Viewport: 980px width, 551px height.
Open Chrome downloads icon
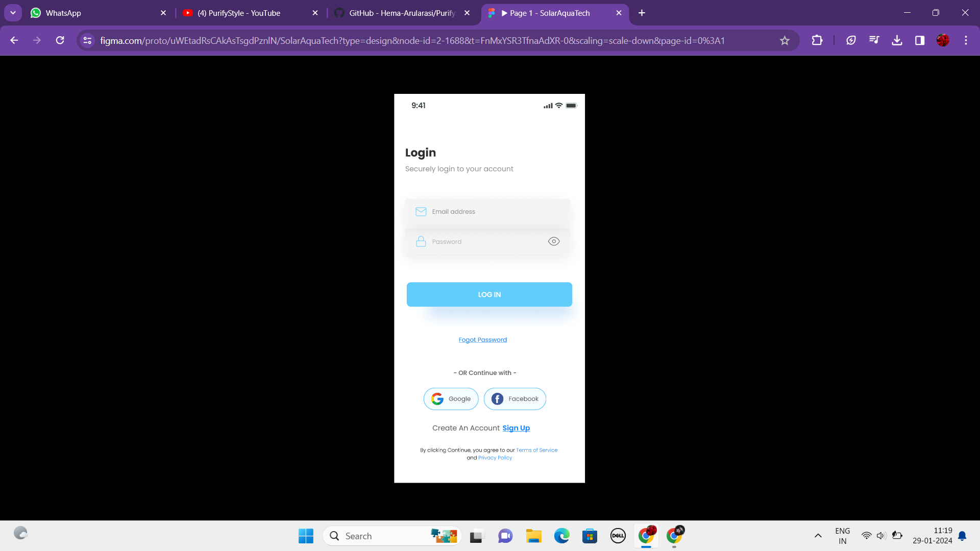897,40
